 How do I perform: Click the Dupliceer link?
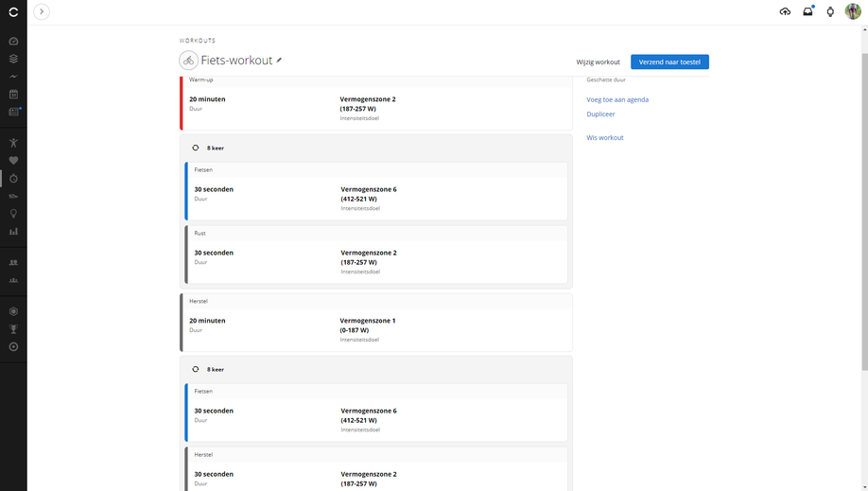point(600,114)
